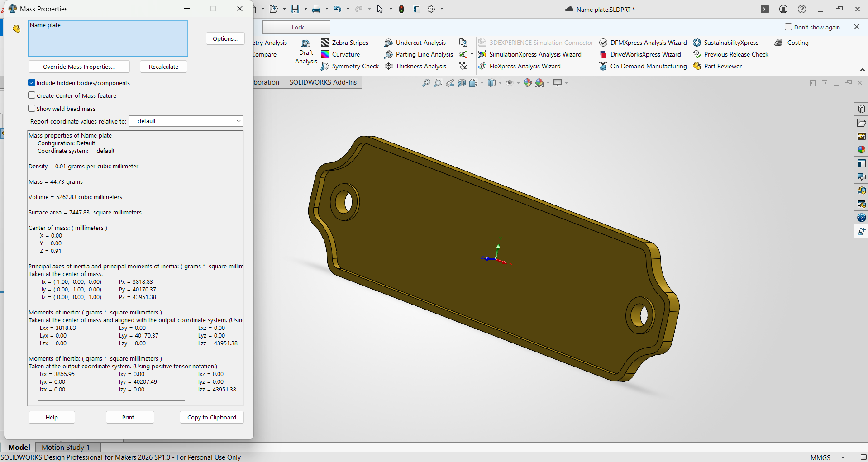Click the horizontal scrollbar of mass results
The image size is (868, 462).
point(111,400)
